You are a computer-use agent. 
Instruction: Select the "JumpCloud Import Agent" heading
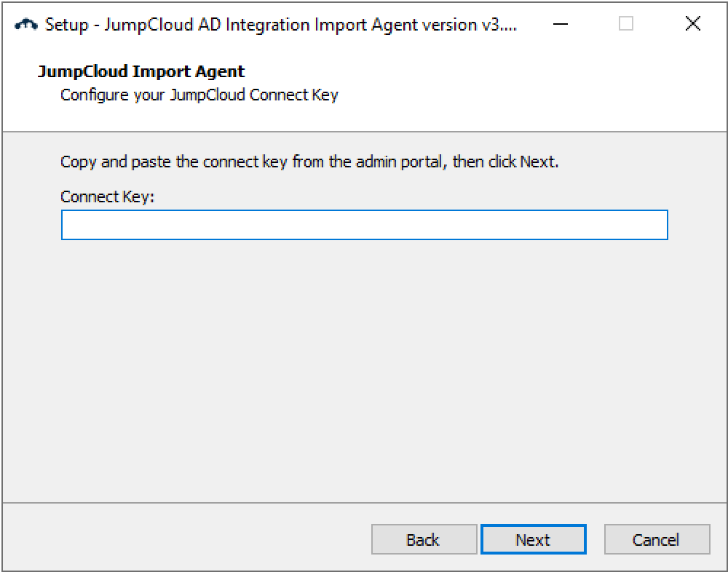coord(141,71)
